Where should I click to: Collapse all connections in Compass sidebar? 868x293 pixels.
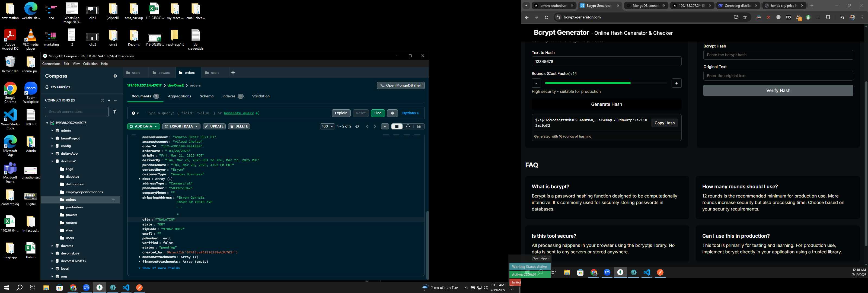pyautogui.click(x=103, y=100)
